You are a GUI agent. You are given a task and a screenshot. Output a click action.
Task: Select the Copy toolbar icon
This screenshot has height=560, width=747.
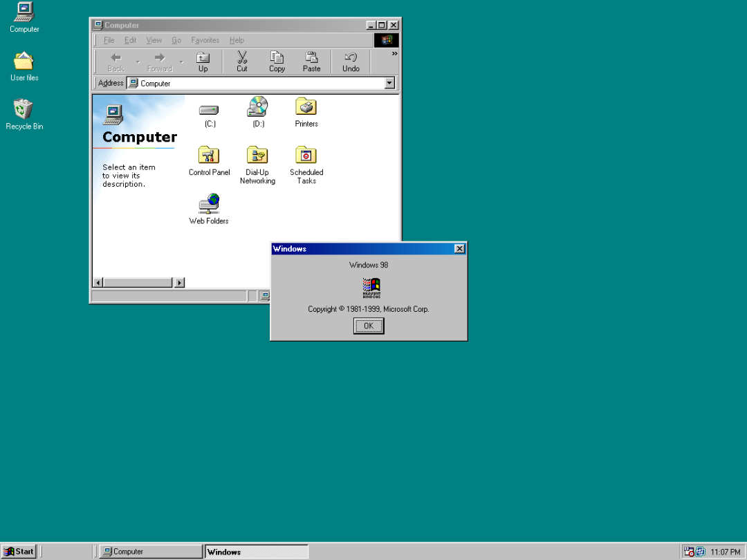click(277, 61)
